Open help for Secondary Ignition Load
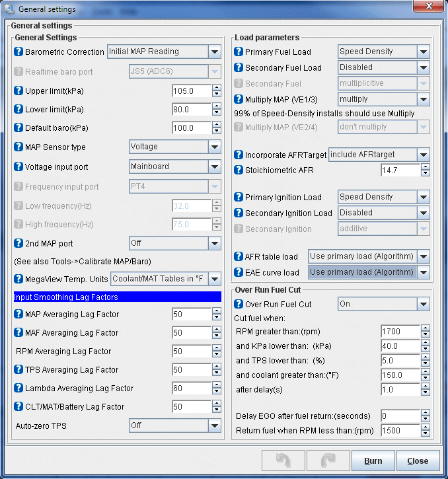This screenshot has height=479, width=448. pyautogui.click(x=239, y=213)
